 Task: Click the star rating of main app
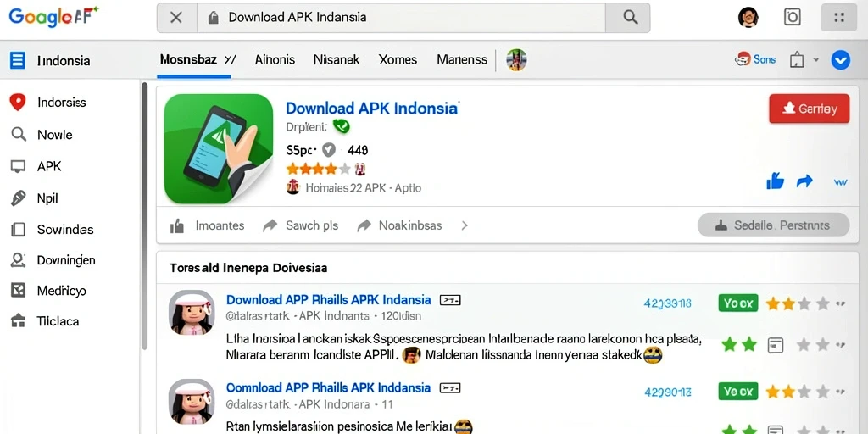[318, 169]
